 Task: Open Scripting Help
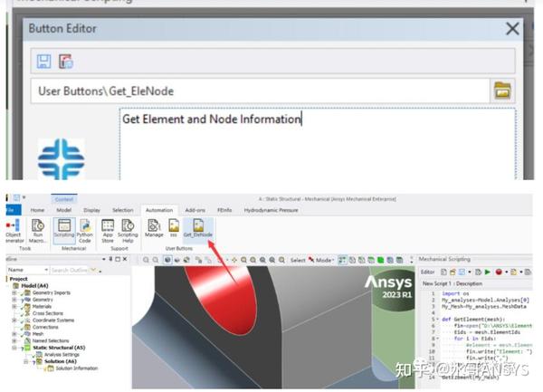[128, 231]
